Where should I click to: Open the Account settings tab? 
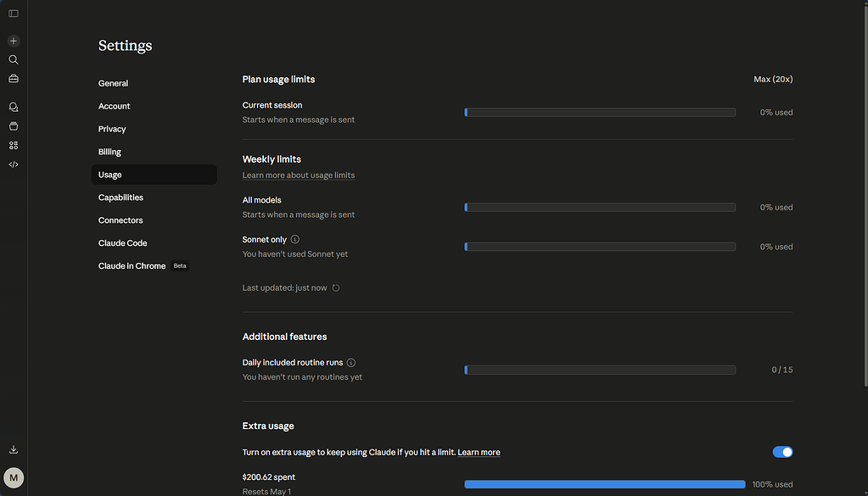[x=154, y=106]
